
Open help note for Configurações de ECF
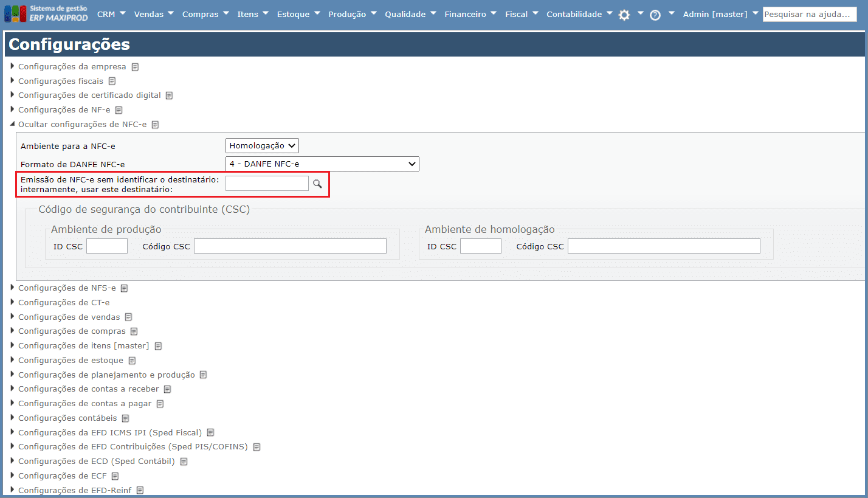[x=115, y=476]
